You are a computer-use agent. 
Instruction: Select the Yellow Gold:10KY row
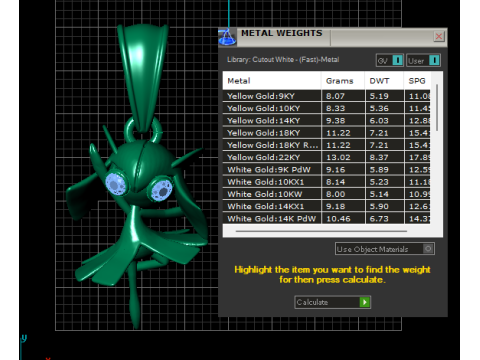(x=326, y=108)
